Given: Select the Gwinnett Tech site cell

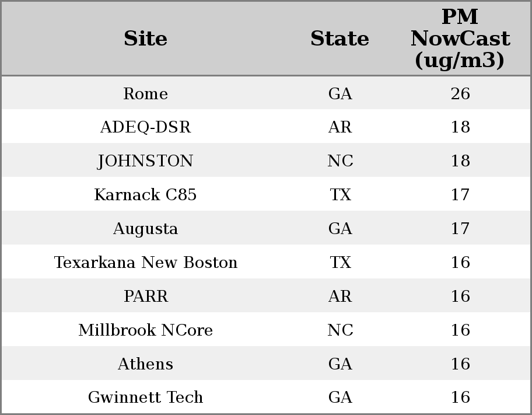Looking at the screenshot, I should [145, 397].
